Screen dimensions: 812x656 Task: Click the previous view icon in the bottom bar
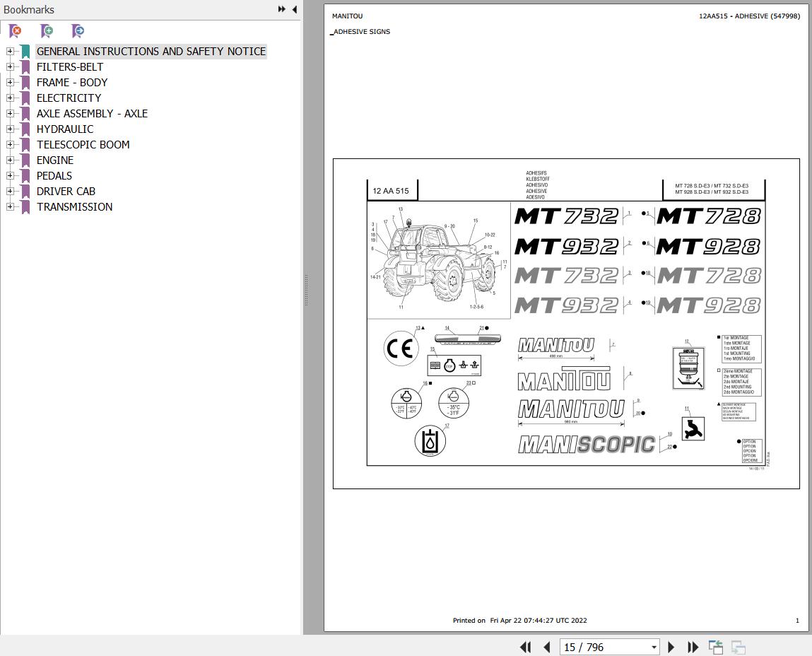(716, 648)
